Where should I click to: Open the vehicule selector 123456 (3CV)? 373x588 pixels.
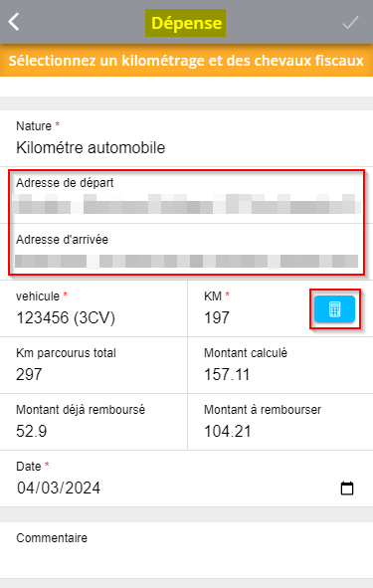click(x=93, y=308)
